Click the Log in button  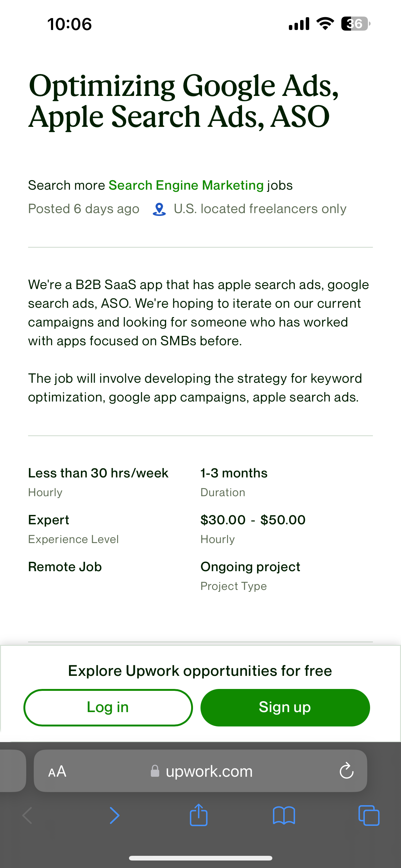[x=108, y=708]
